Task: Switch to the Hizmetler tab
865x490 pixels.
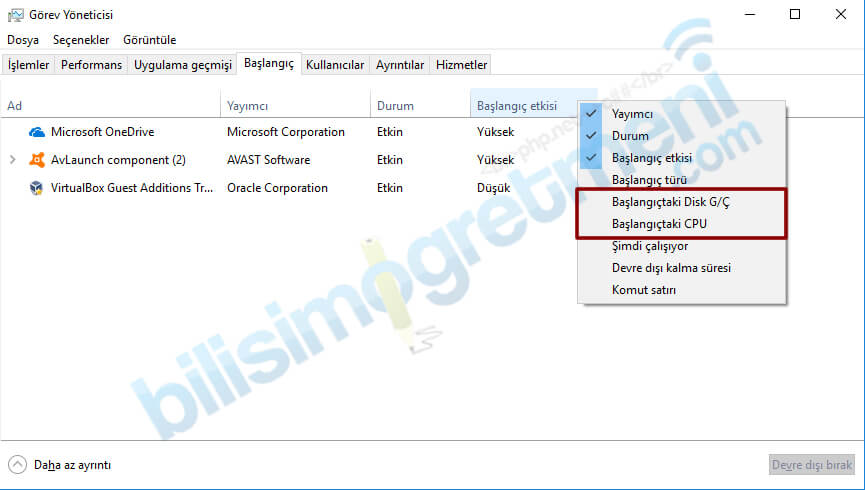Action: (461, 65)
